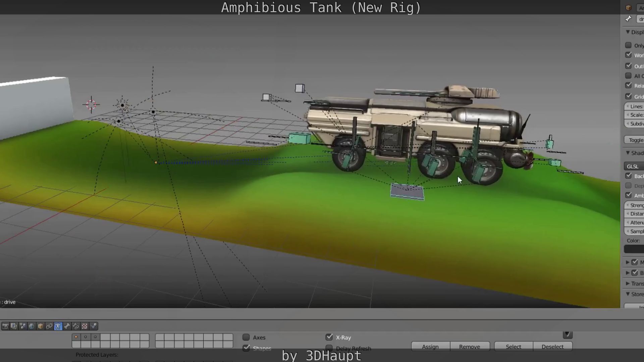The image size is (644, 362).
Task: Click the Toggle Quad View button
Action: [634, 140]
